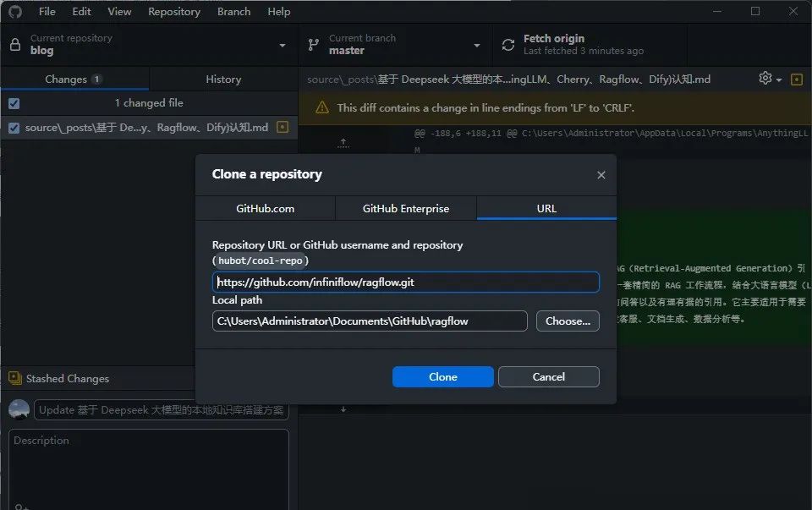Click the branch icon beside Current branch
Viewport: 812px width, 510px height.
(x=313, y=45)
